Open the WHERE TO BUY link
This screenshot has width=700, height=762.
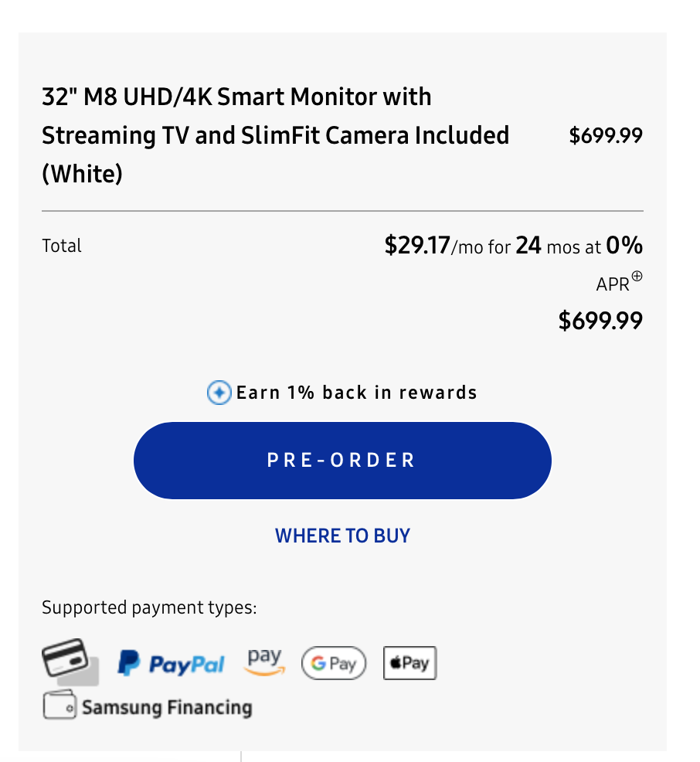pyautogui.click(x=342, y=536)
